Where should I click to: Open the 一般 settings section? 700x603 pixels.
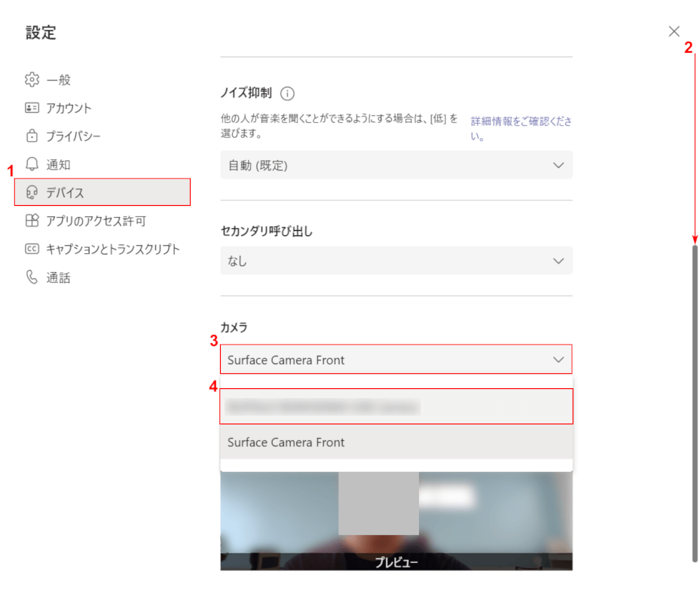102,79
